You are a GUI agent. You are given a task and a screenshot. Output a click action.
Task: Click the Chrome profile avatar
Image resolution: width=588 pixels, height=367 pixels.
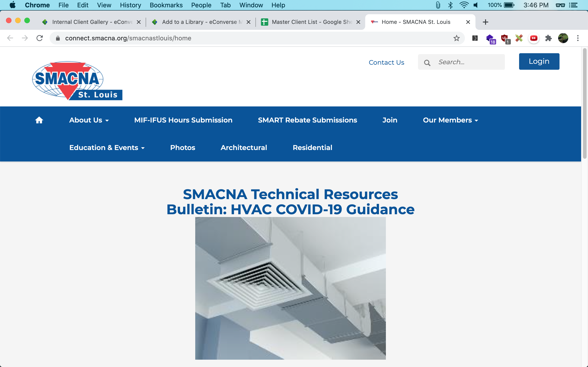(x=563, y=38)
